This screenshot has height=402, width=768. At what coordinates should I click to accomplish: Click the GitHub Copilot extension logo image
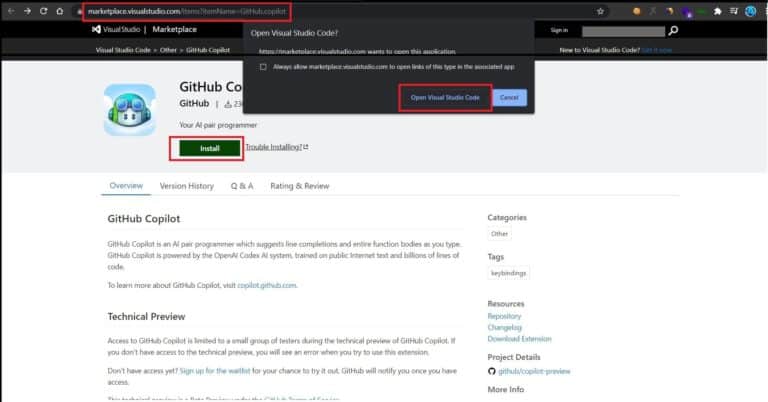pyautogui.click(x=130, y=110)
